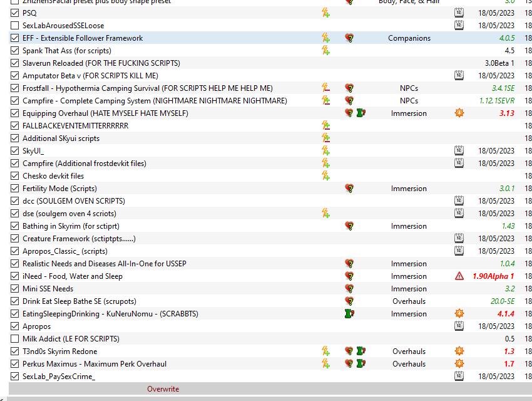
Task: Select the Overwrite row
Action: coord(270,388)
